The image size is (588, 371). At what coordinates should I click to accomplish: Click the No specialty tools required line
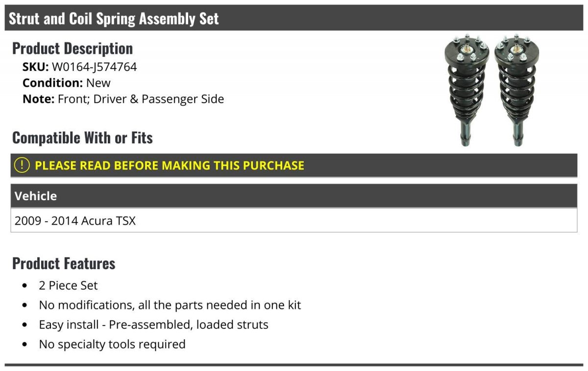click(x=112, y=344)
